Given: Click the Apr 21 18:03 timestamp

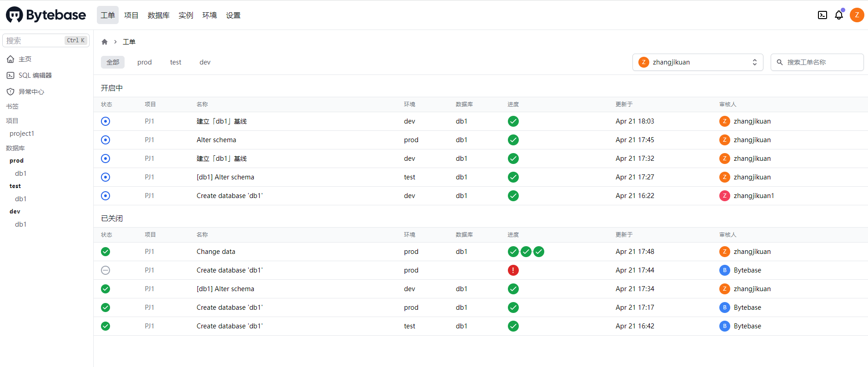Looking at the screenshot, I should pyautogui.click(x=635, y=121).
